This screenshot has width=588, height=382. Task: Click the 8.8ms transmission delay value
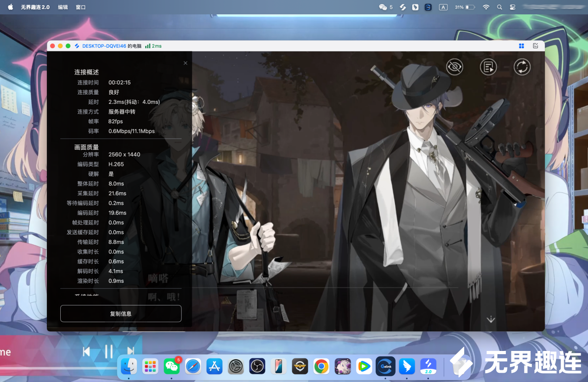[116, 242]
